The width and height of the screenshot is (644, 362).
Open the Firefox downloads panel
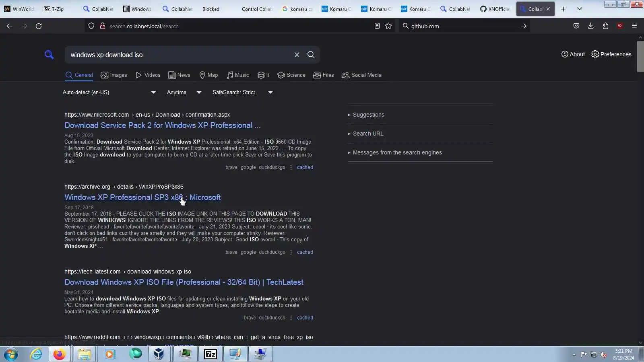point(591,26)
